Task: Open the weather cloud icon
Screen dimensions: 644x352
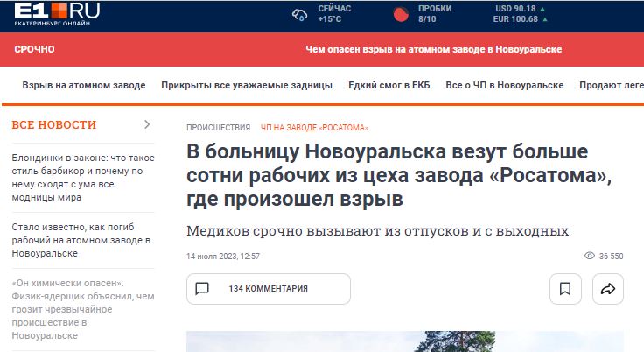Action: point(300,15)
